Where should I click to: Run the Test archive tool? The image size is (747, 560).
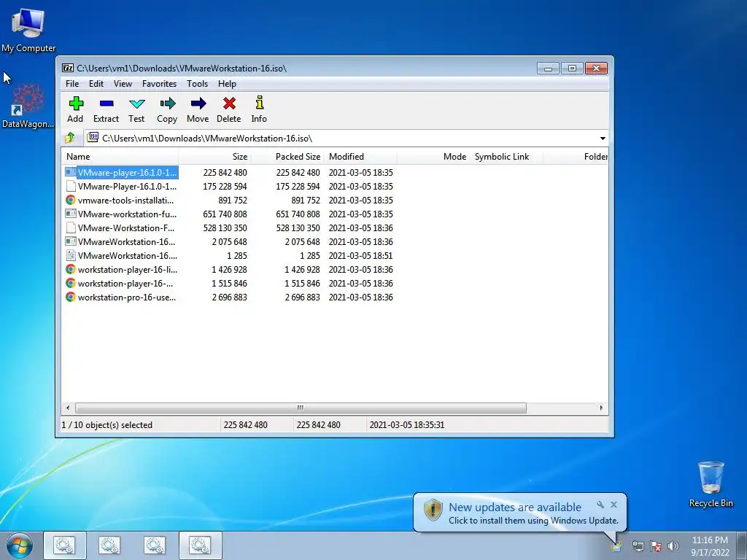pyautogui.click(x=136, y=104)
